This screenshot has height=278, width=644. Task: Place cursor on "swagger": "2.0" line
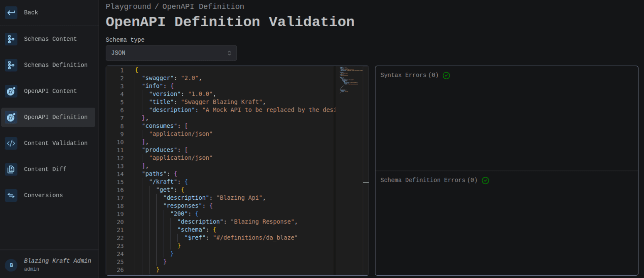172,78
